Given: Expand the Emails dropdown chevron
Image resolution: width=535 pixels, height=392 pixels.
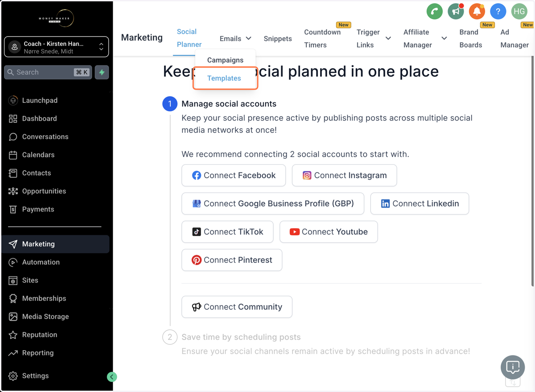Looking at the screenshot, I should 248,39.
